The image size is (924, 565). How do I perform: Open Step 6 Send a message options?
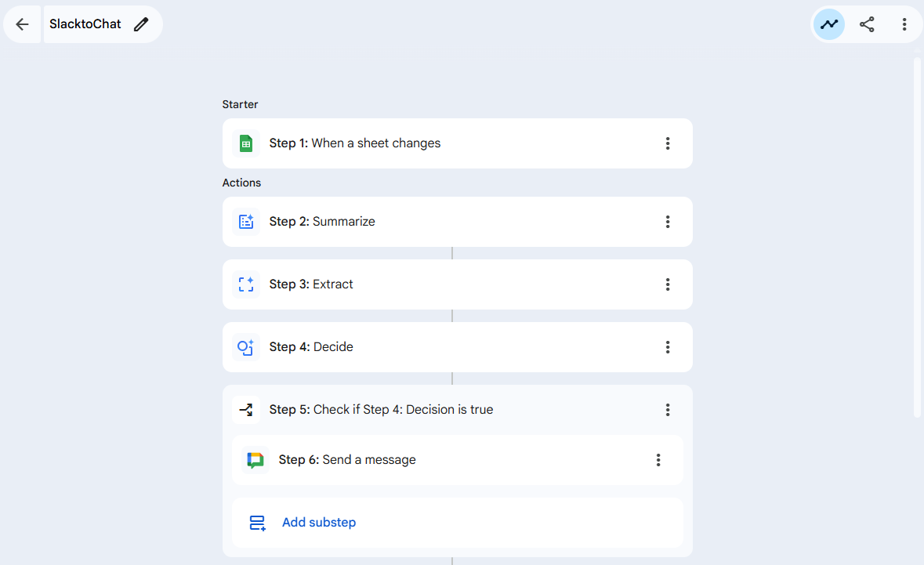tap(658, 460)
